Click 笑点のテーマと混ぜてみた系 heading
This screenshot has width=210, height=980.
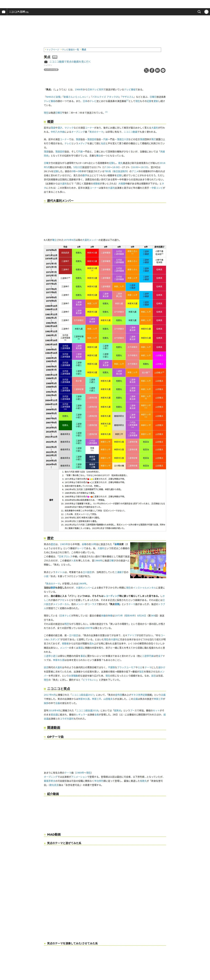click(64, 843)
